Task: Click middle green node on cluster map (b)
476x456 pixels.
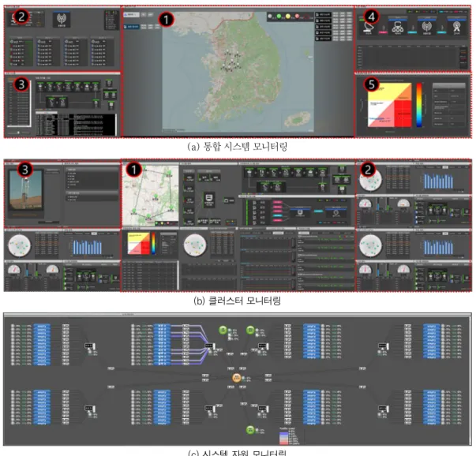Action: [x=156, y=197]
